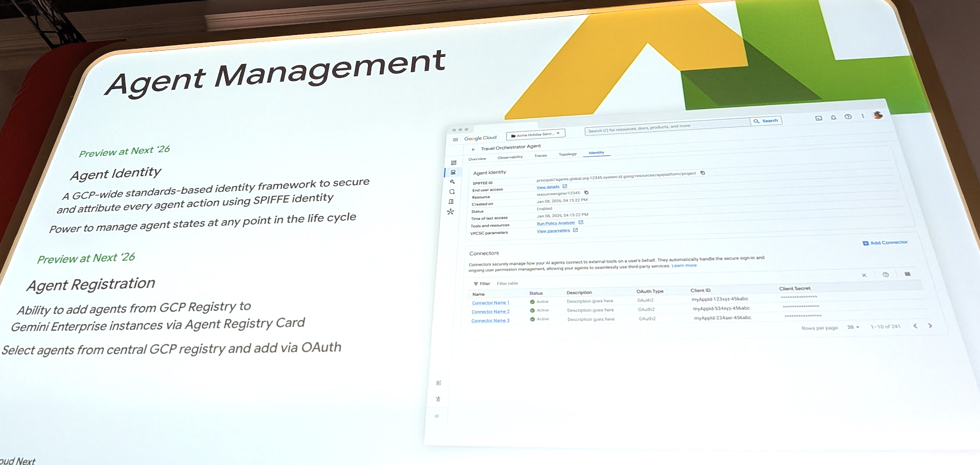Screen dimensions: 980x465
Task: Expand the Acme Holiday project selector
Action: [536, 135]
